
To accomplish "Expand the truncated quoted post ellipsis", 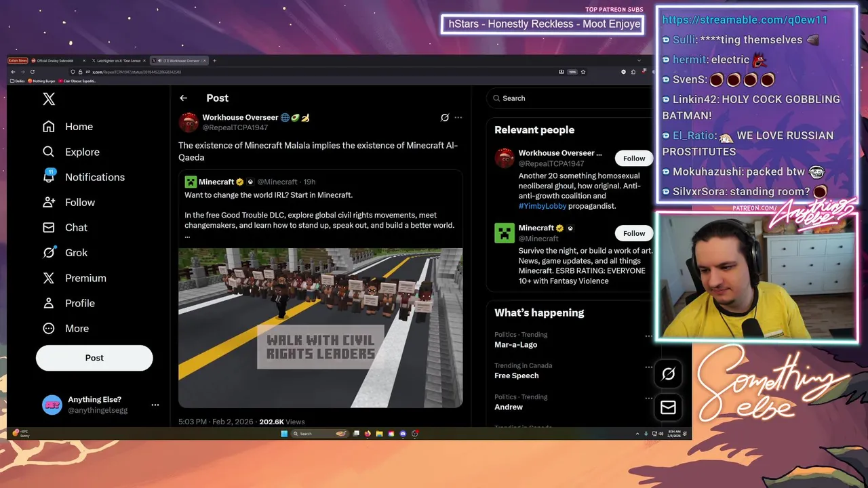I will coord(187,236).
